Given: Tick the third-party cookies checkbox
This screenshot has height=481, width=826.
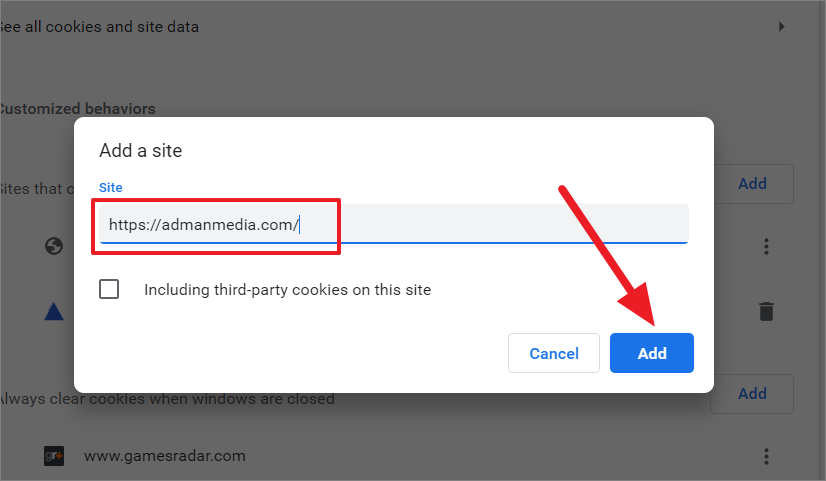Looking at the screenshot, I should 109,289.
